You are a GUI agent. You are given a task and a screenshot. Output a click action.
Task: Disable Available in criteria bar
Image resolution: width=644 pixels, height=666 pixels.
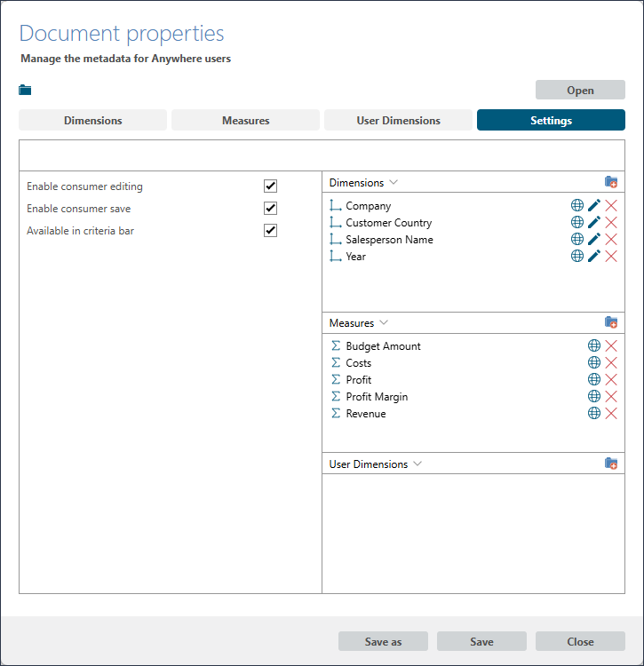coord(271,231)
